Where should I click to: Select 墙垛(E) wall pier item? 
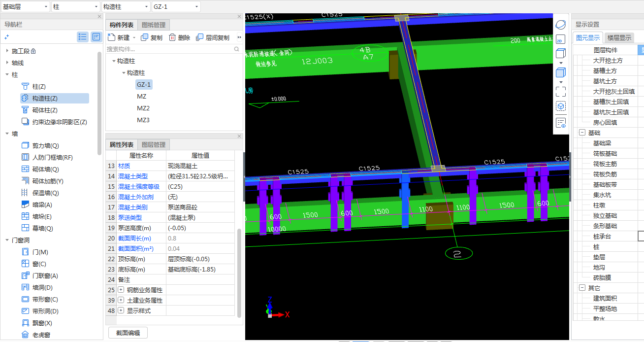click(x=36, y=216)
